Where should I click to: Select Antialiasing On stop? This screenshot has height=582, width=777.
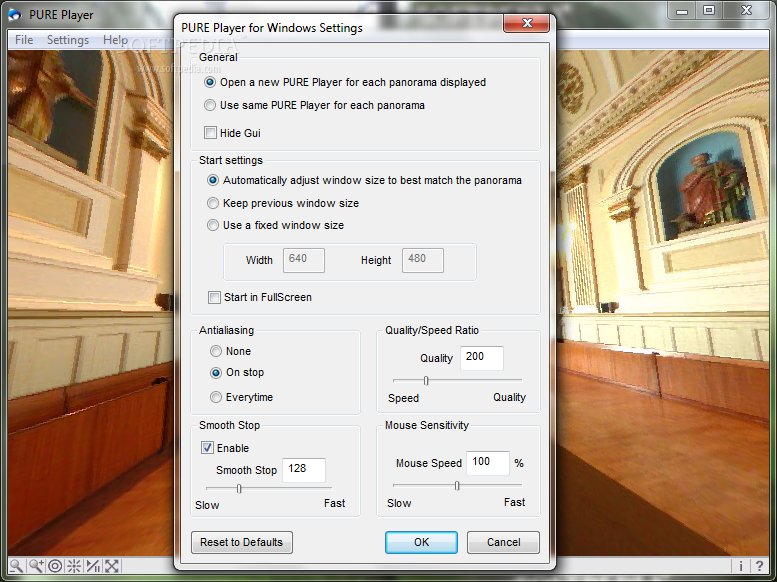[x=216, y=373]
